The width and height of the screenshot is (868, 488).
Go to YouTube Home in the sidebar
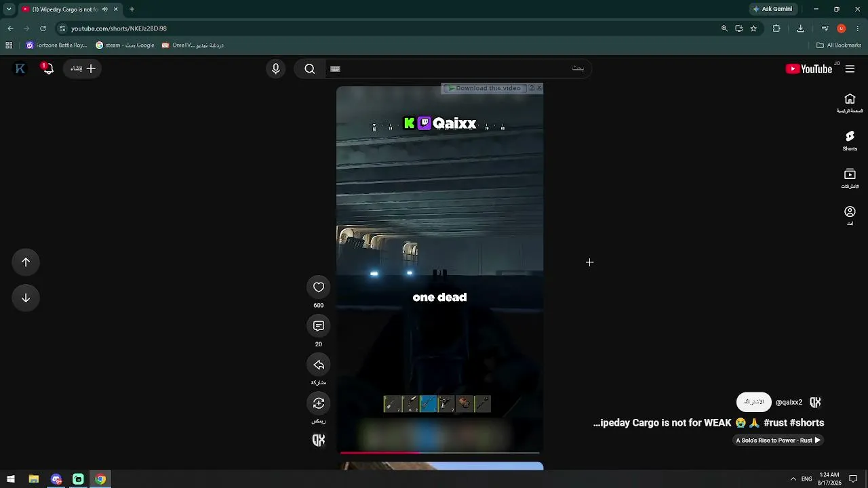[850, 102]
